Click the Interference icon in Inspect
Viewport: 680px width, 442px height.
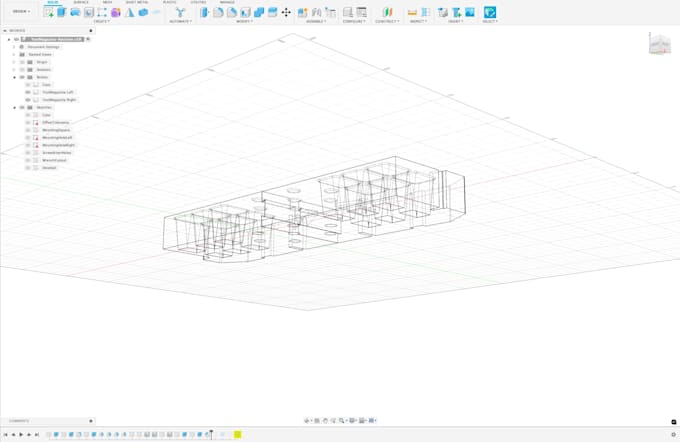(x=425, y=12)
